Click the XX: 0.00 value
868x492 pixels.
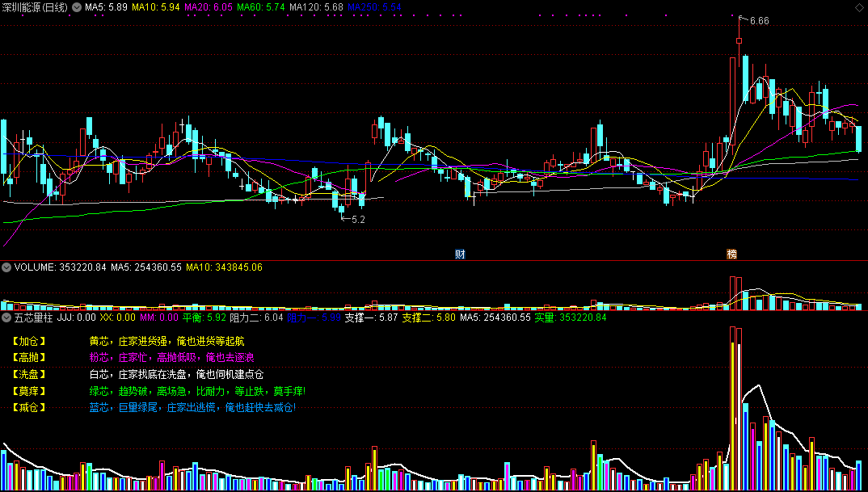[117, 317]
